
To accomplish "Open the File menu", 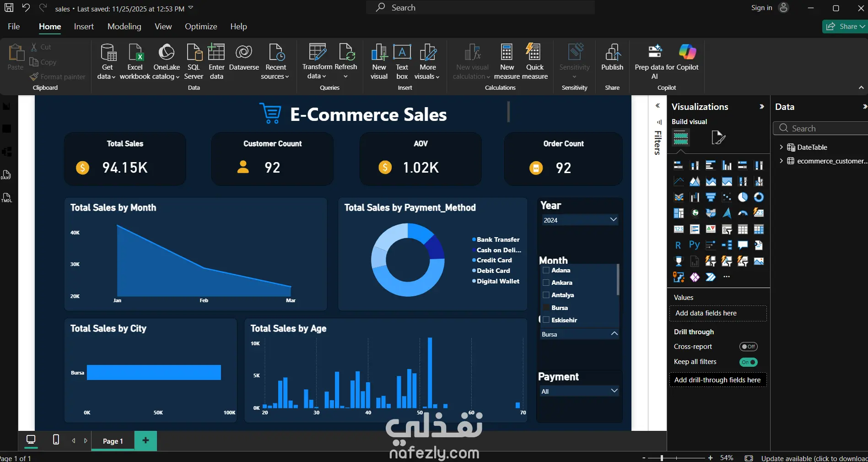I will [x=14, y=27].
